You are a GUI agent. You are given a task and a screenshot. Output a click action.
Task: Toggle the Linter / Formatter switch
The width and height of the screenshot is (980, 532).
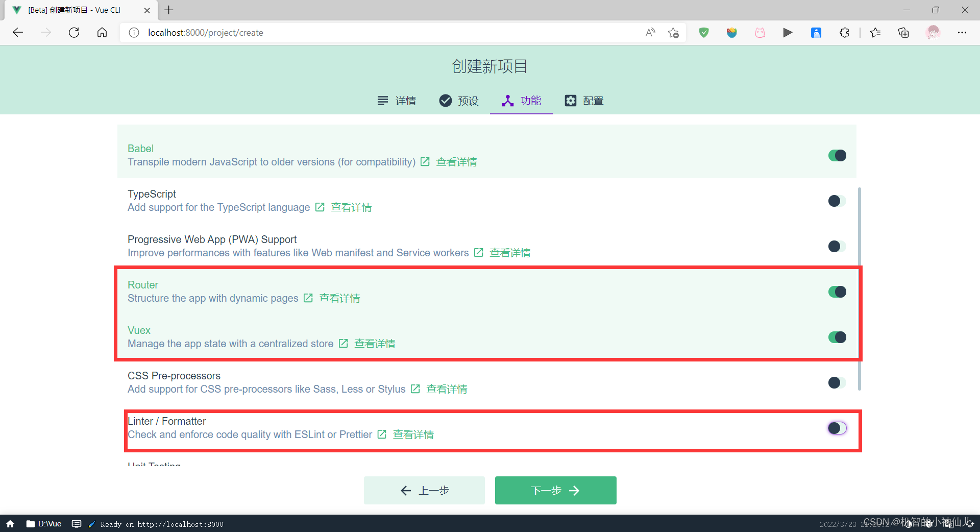(x=837, y=428)
